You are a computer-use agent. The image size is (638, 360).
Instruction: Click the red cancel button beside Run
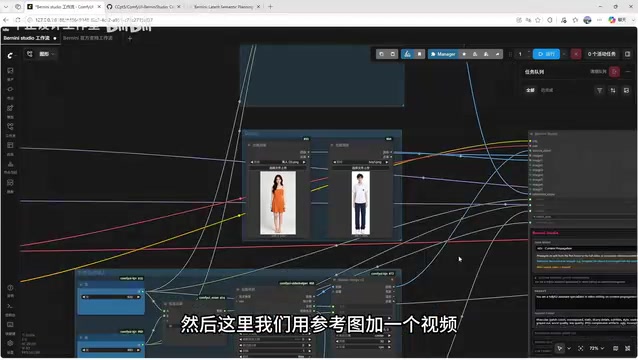[576, 54]
